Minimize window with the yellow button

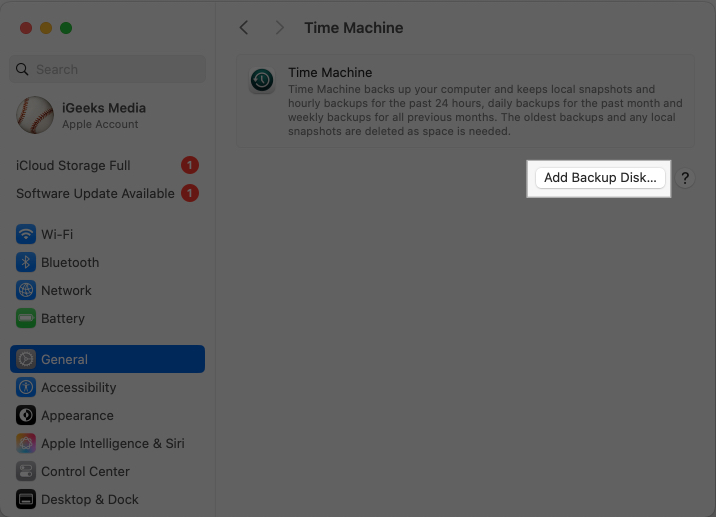point(46,28)
